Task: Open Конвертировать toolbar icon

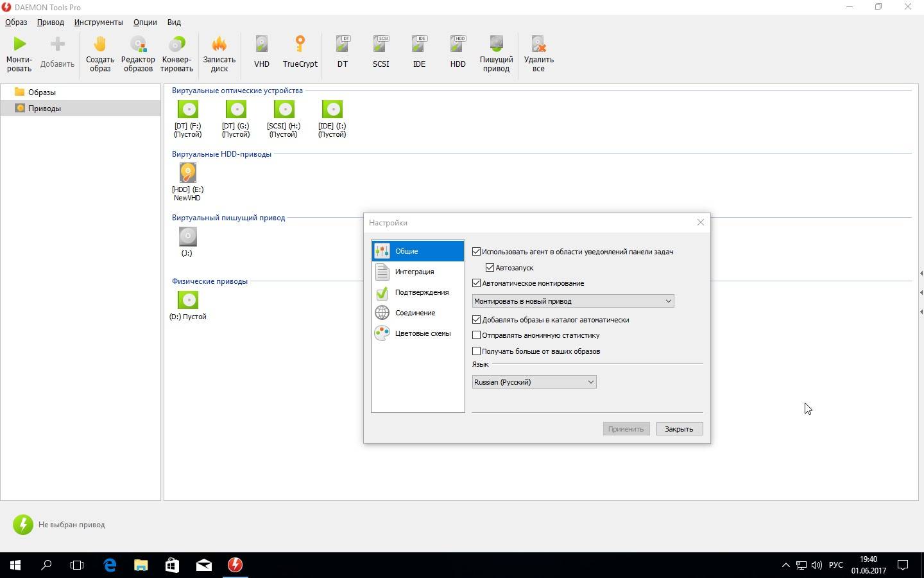Action: pyautogui.click(x=176, y=44)
